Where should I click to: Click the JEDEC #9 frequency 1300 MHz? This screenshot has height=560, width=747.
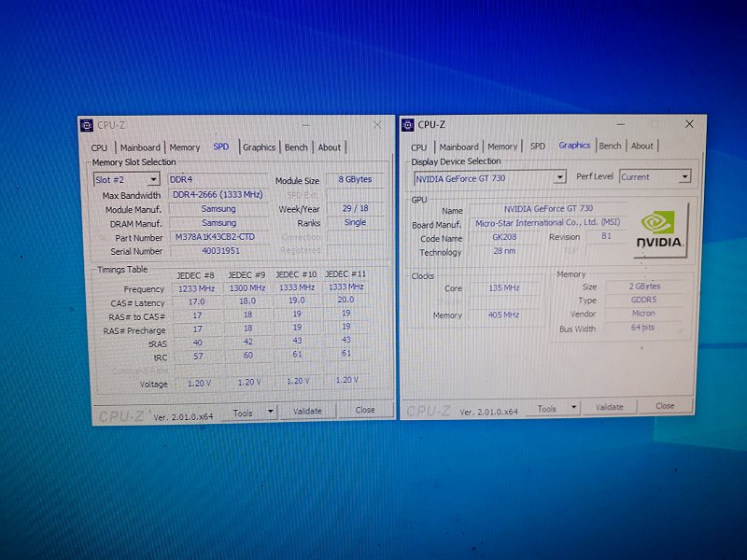click(x=247, y=287)
